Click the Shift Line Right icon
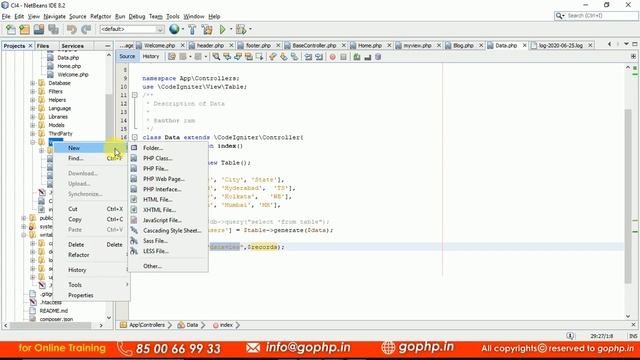 click(319, 57)
